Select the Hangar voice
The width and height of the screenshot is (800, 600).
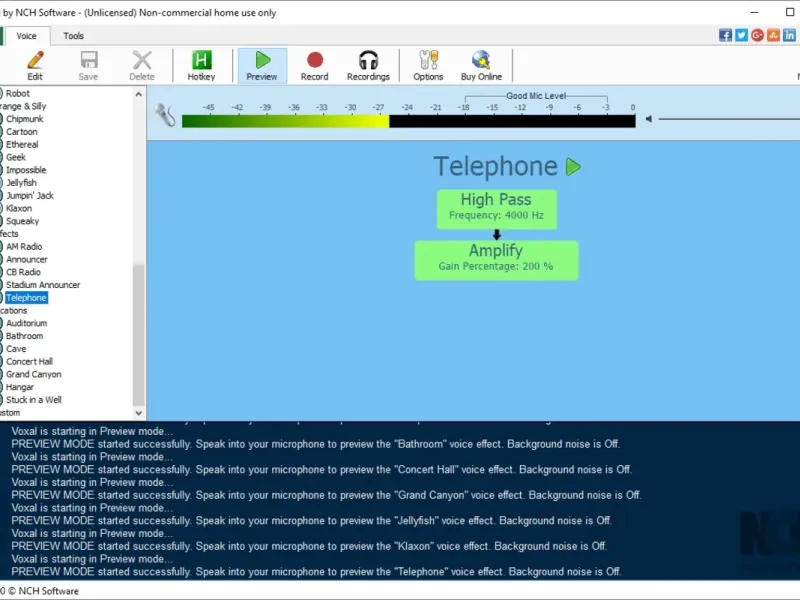click(20, 387)
